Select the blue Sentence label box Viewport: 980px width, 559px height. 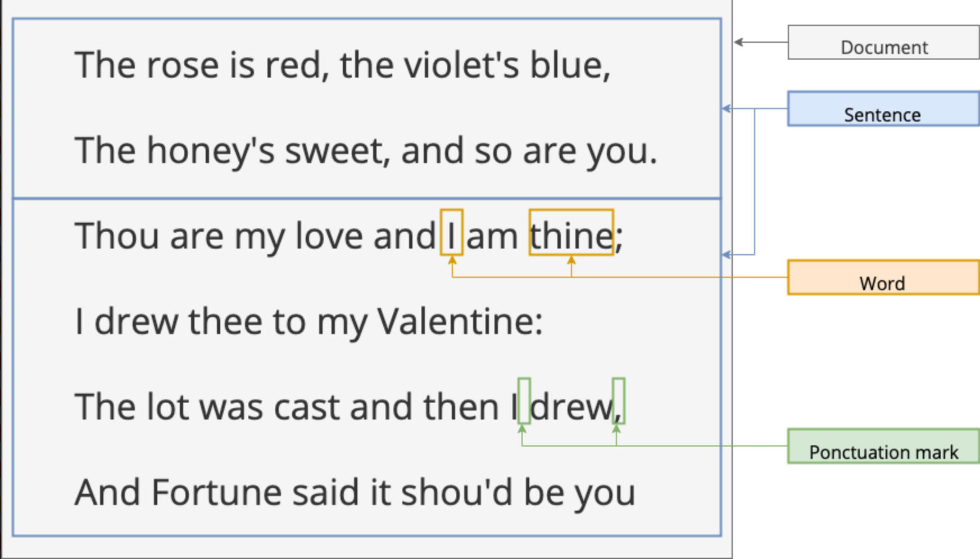tap(884, 109)
